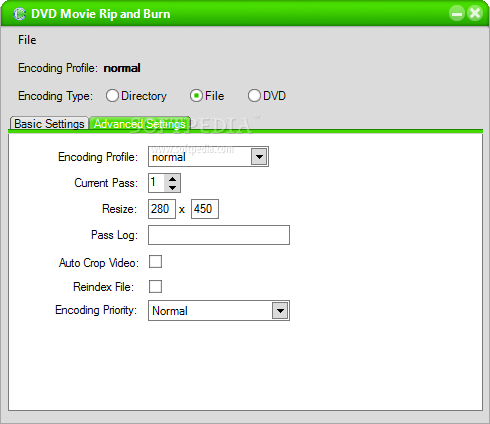Click the 'Current Pass:' label
Screen dimensions: 490x424
106,183
